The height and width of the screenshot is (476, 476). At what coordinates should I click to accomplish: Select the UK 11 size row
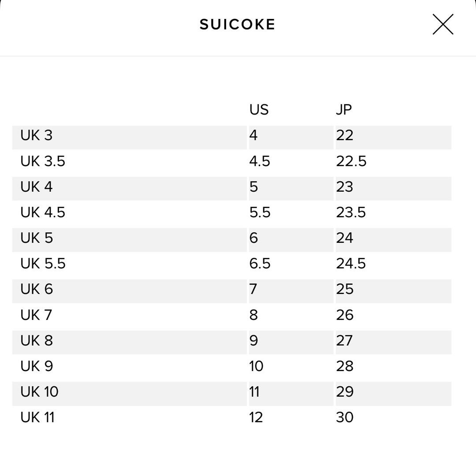point(232,419)
